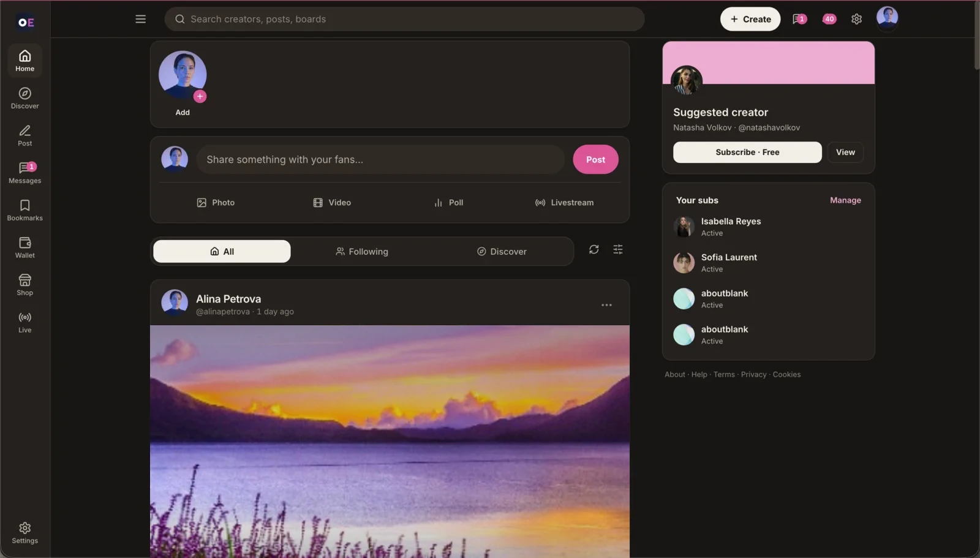Click the Create button
Image resolution: width=980 pixels, height=558 pixels.
(x=750, y=19)
